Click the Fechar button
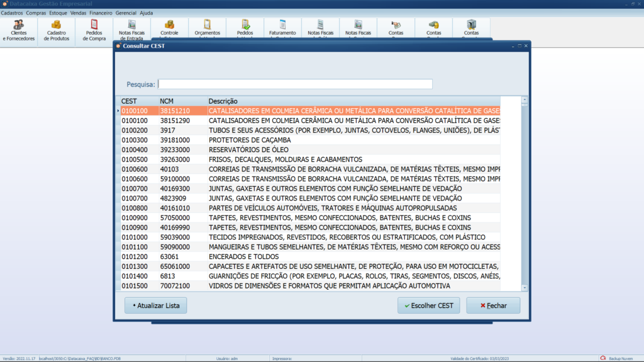This screenshot has height=362, width=644. pos(493,305)
